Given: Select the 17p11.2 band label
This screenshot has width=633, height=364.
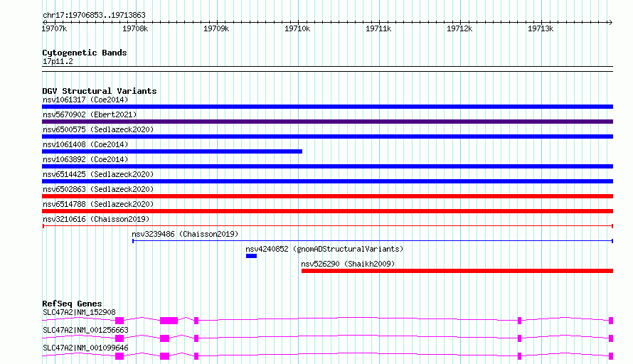Looking at the screenshot, I should [58, 61].
